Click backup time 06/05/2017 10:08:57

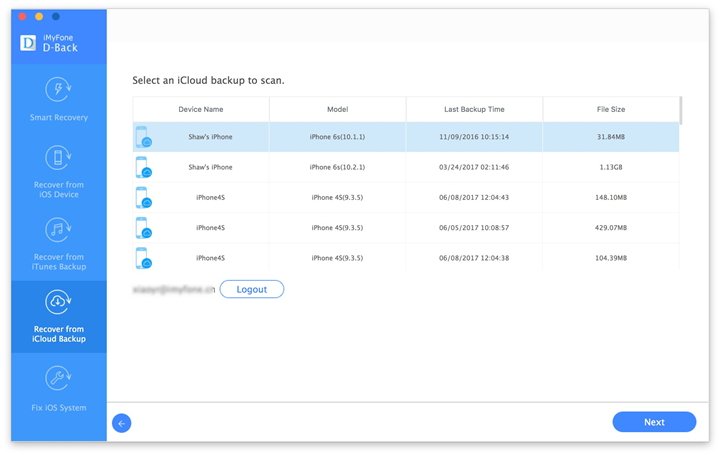click(474, 228)
